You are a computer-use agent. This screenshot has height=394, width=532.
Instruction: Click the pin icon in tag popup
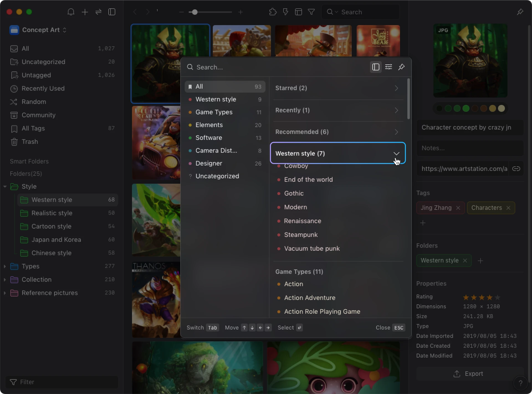click(x=401, y=67)
